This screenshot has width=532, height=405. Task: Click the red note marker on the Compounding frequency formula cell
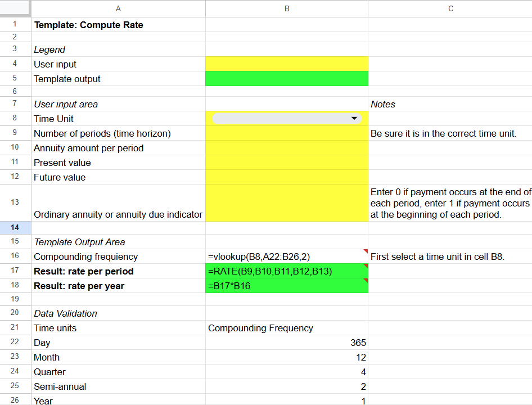(366, 251)
